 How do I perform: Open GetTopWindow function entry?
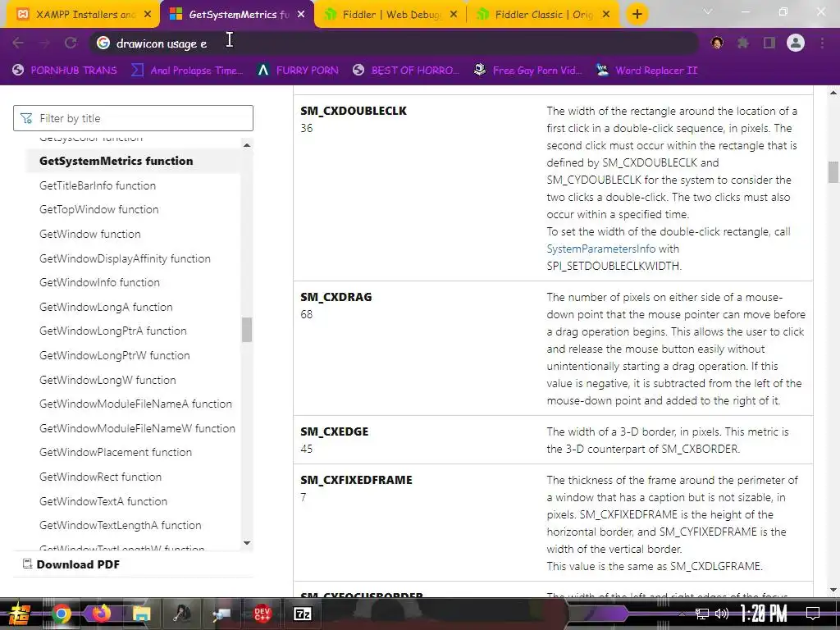click(99, 209)
